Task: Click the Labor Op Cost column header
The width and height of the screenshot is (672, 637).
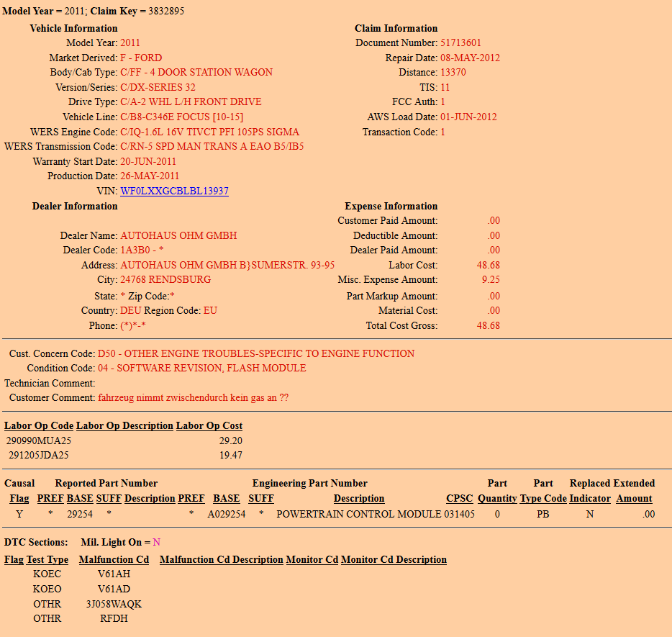Action: [209, 425]
